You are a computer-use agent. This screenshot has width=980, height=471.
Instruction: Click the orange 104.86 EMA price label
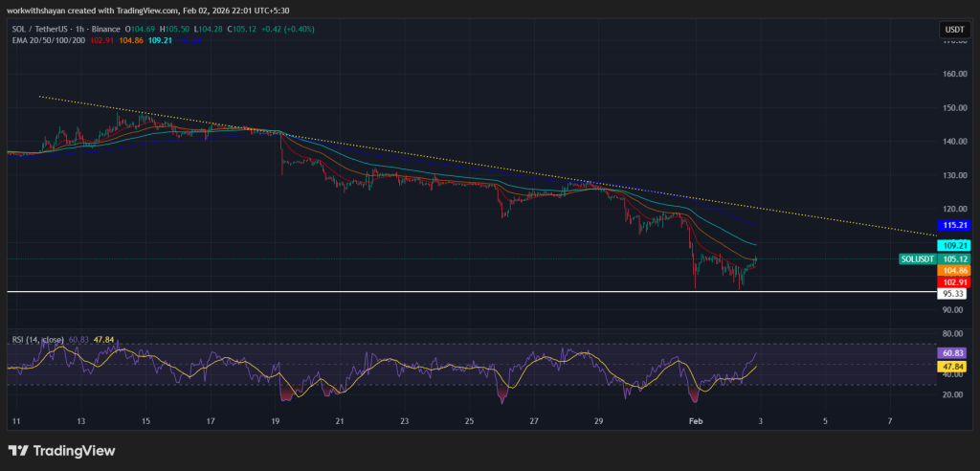click(x=956, y=271)
